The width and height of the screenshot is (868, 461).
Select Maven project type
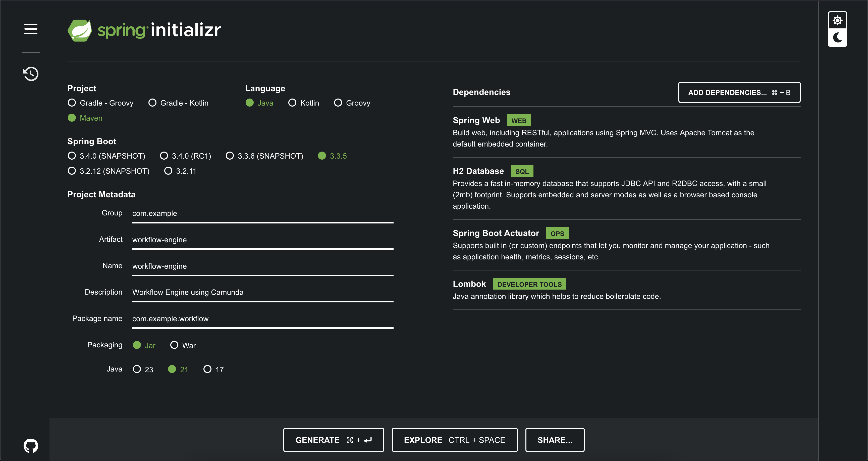click(85, 118)
